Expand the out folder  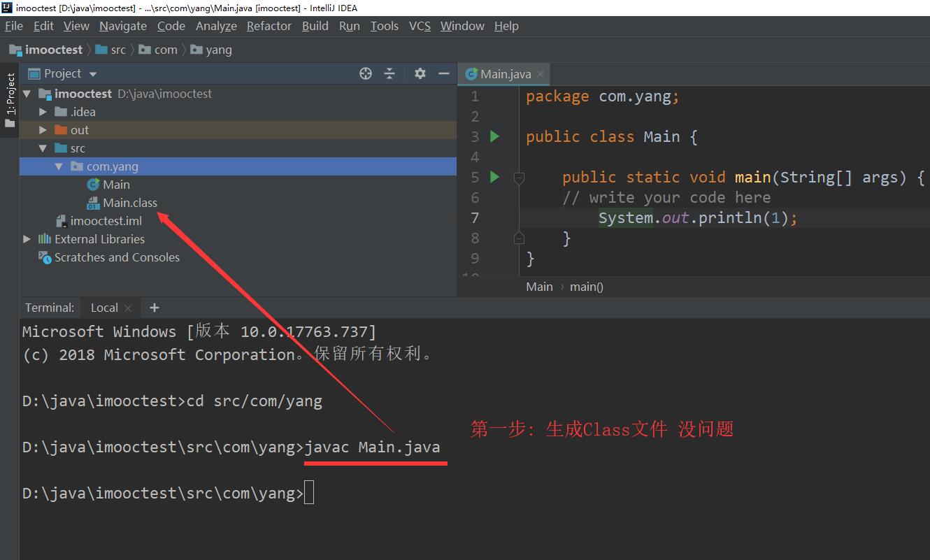coord(43,130)
